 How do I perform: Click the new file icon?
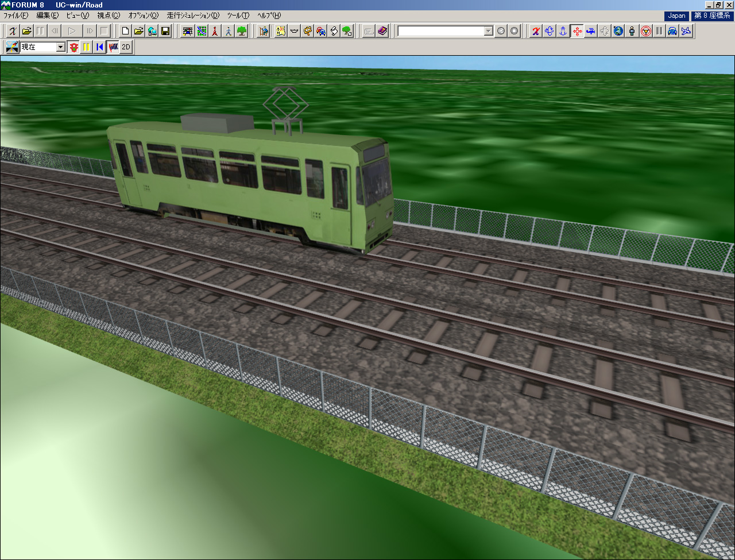pyautogui.click(x=125, y=31)
